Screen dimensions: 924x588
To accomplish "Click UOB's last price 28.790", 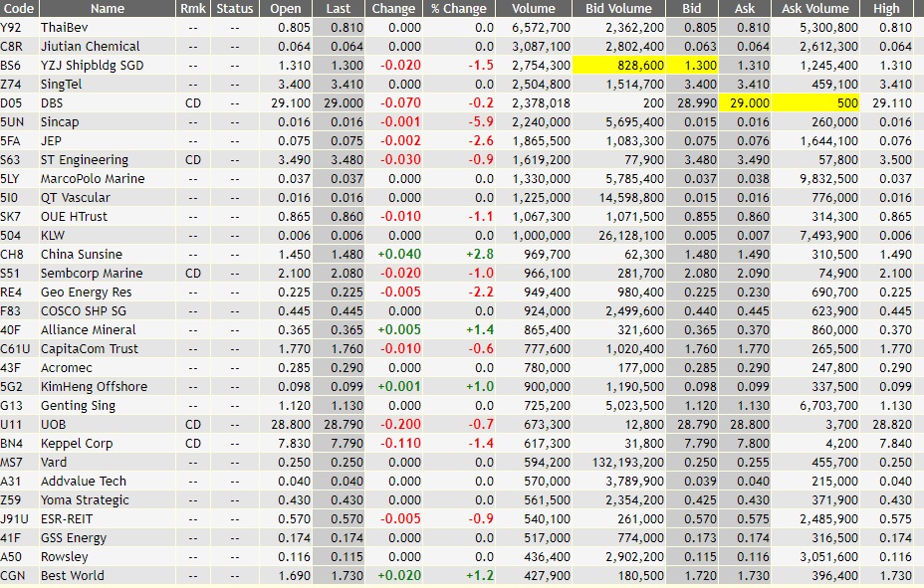I will 344,425.
